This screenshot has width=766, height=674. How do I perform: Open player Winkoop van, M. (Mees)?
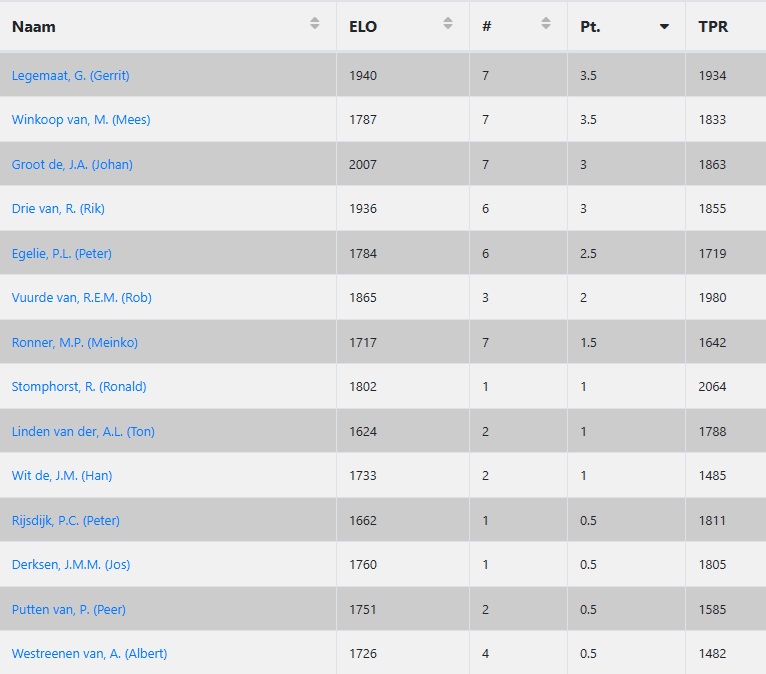(81, 120)
